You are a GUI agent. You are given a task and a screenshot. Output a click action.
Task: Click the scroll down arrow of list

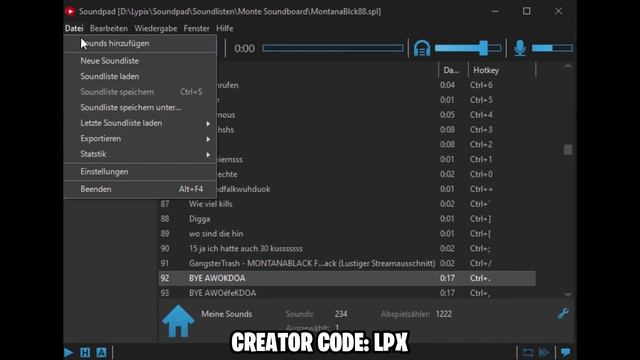pos(568,294)
